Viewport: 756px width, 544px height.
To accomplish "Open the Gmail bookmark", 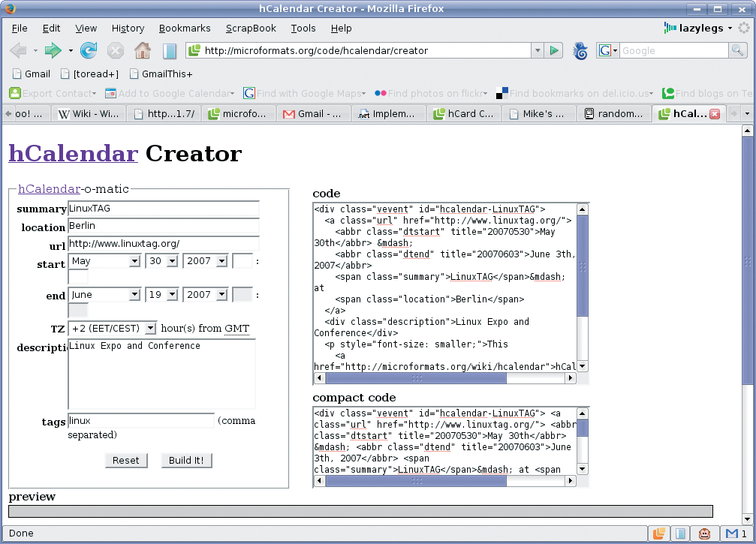I will point(32,74).
